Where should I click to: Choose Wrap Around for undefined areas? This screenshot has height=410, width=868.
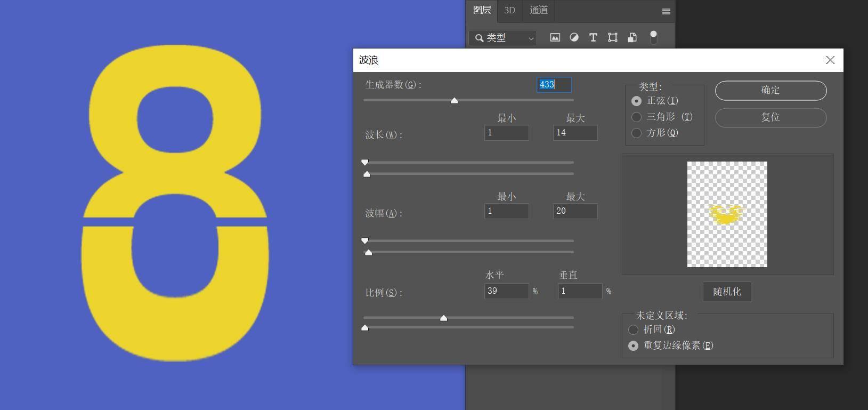click(633, 329)
